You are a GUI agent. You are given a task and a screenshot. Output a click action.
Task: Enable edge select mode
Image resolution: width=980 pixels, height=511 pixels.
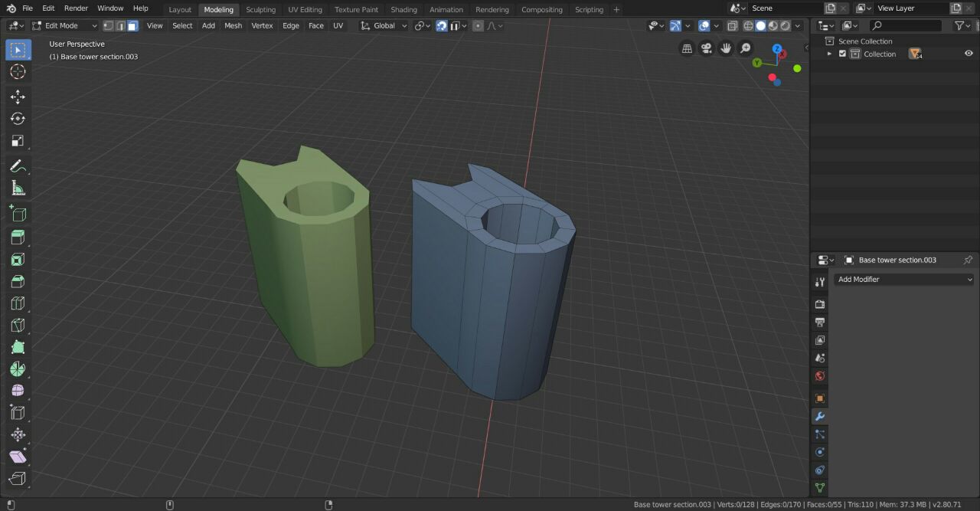120,25
